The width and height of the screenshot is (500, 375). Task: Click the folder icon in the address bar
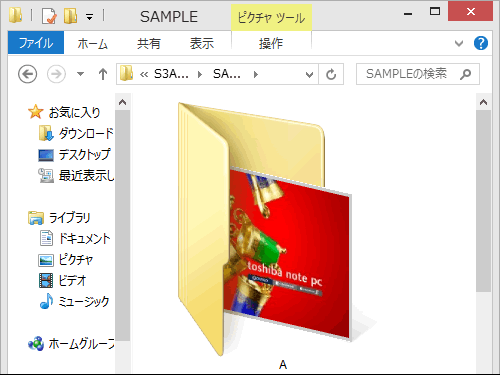127,73
